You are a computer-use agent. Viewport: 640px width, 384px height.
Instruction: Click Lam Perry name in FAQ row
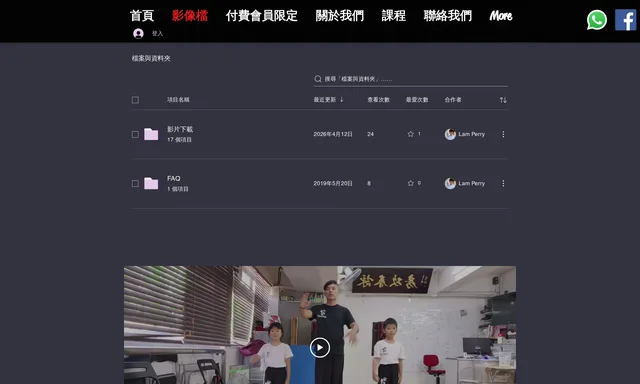pos(471,183)
